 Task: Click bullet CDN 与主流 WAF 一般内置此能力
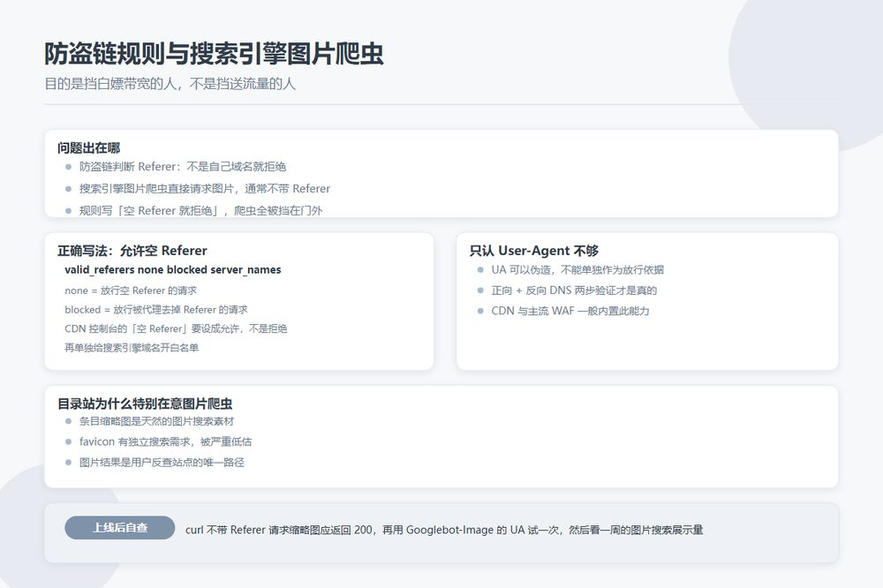(570, 311)
